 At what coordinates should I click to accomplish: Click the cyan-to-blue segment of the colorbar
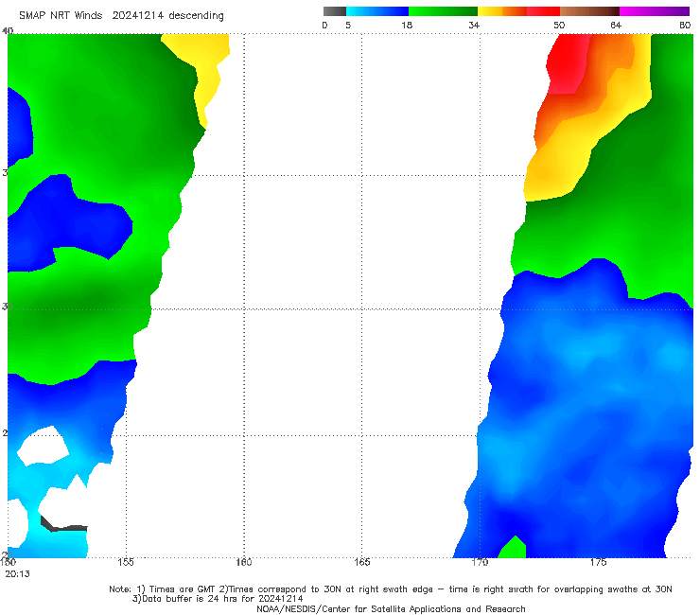point(377,11)
